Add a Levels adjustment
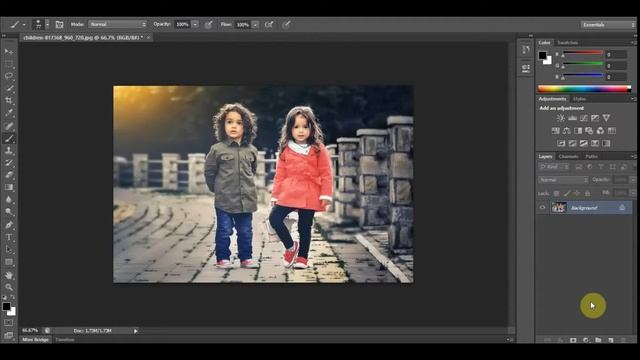Image resolution: width=640 pixels, height=360 pixels. click(x=572, y=118)
